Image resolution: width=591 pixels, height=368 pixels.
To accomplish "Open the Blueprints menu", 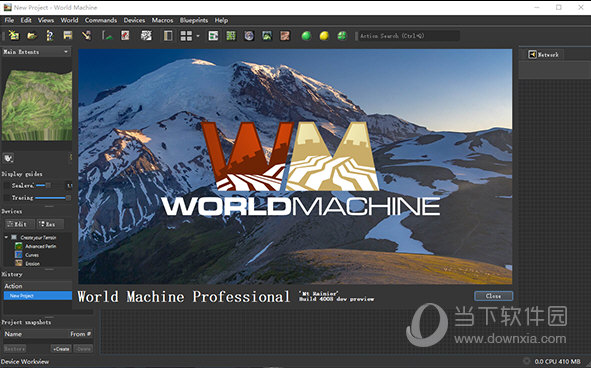I will tap(194, 20).
